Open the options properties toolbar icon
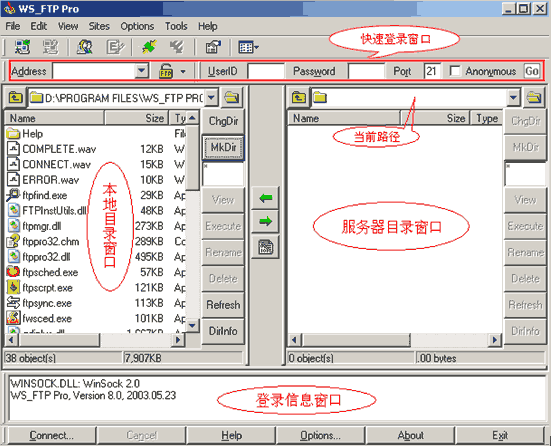Viewport: 551px width, 446px height. (213, 47)
